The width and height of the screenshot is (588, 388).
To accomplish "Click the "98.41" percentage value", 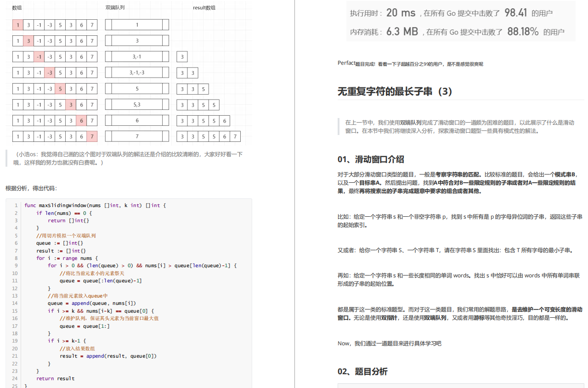I will 515,13.
